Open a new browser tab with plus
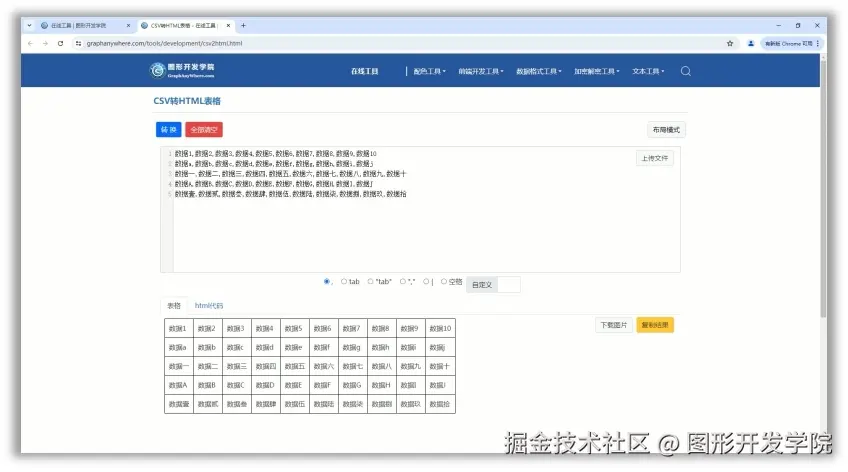Image resolution: width=848 pixels, height=472 pixels. pos(243,25)
